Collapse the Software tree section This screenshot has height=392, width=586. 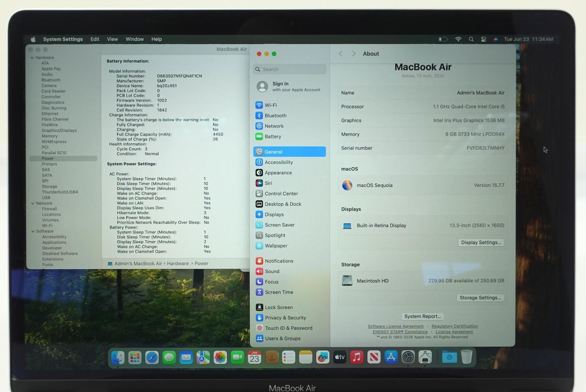(x=33, y=231)
